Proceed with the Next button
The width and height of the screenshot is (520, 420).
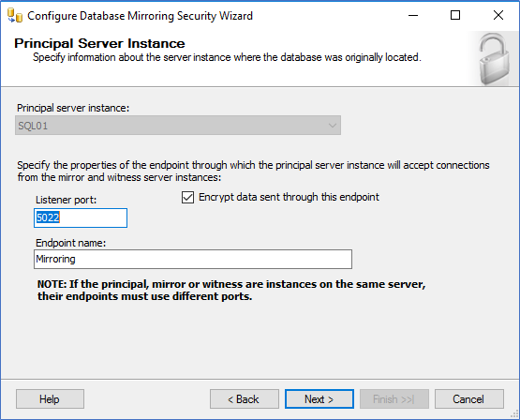click(319, 399)
